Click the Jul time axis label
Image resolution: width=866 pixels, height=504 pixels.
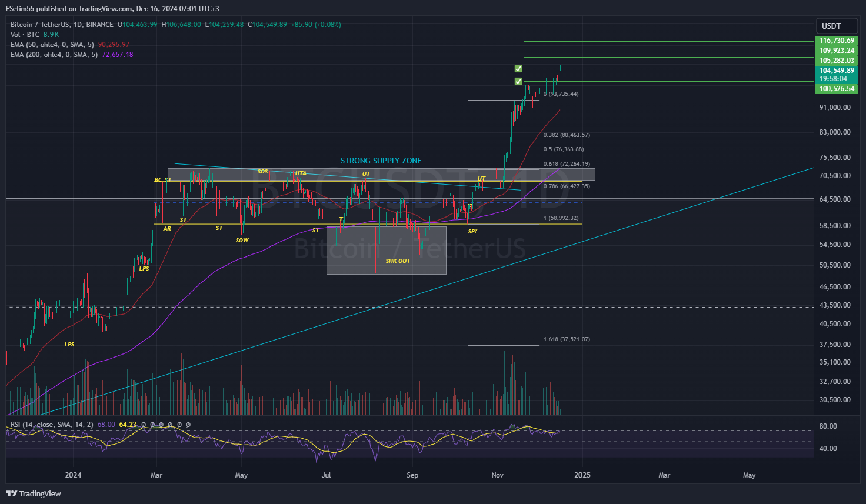coord(326,475)
